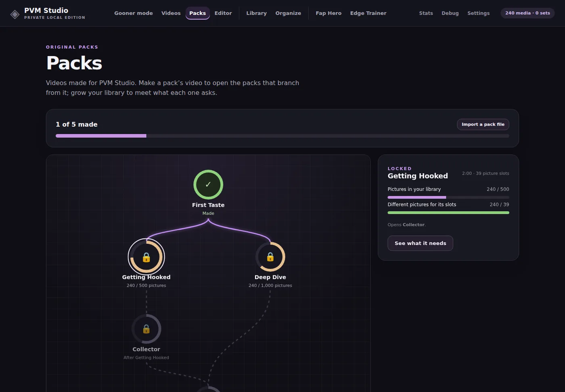Click the 1 of 5 made progress bar

tap(282, 136)
